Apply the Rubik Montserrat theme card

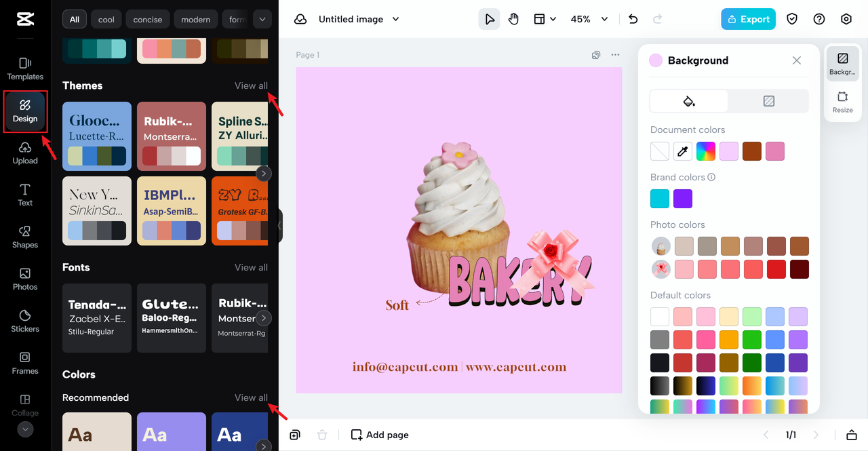[x=172, y=136]
